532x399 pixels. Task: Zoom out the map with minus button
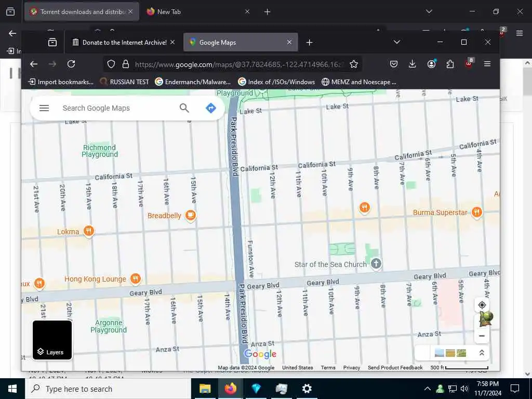pyautogui.click(x=482, y=336)
